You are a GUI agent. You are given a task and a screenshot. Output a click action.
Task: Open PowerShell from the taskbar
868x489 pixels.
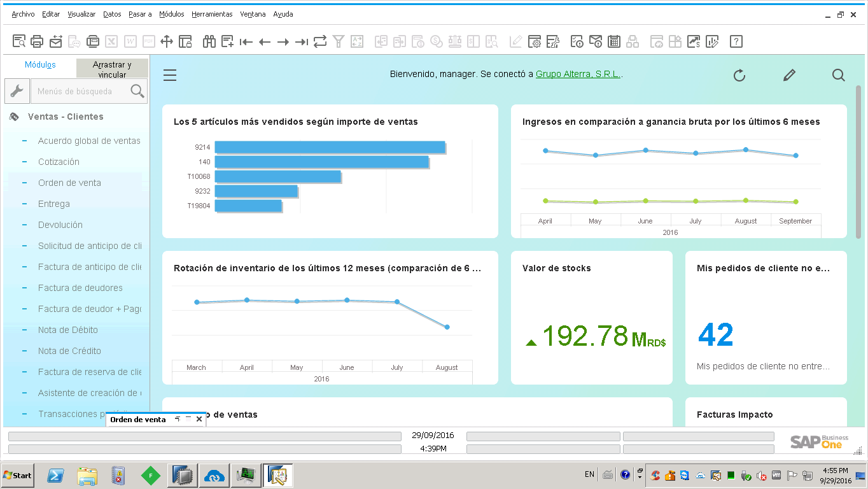[x=55, y=475]
